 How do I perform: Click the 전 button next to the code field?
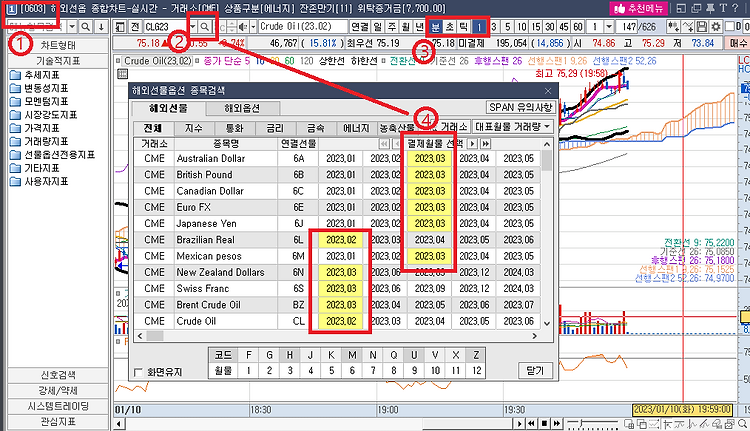pos(135,27)
